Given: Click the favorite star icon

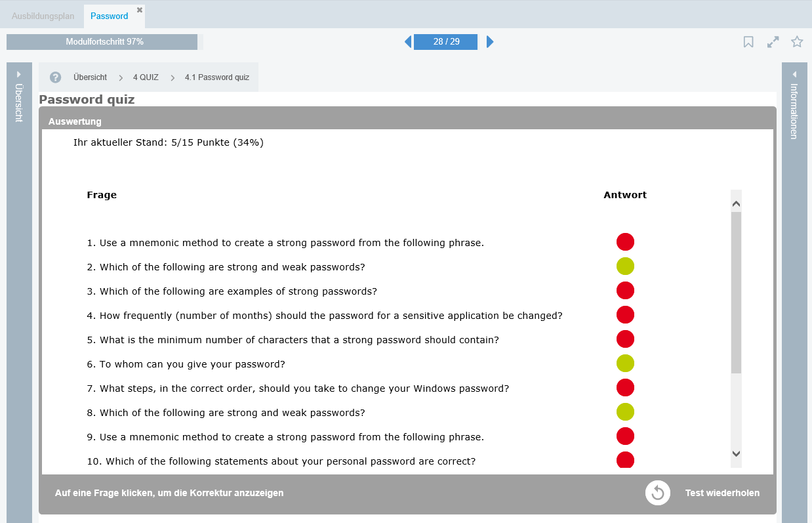Looking at the screenshot, I should (797, 42).
